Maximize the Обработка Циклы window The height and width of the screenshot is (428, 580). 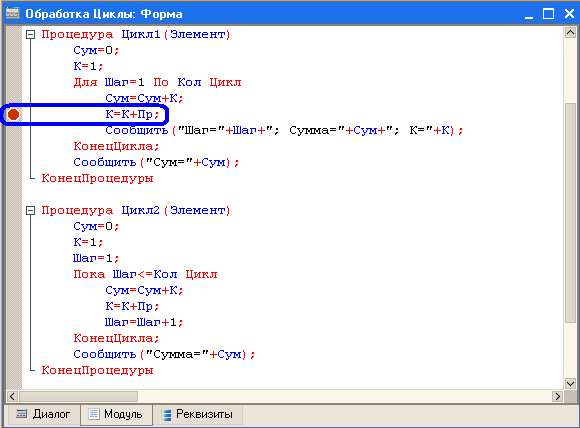[548, 14]
